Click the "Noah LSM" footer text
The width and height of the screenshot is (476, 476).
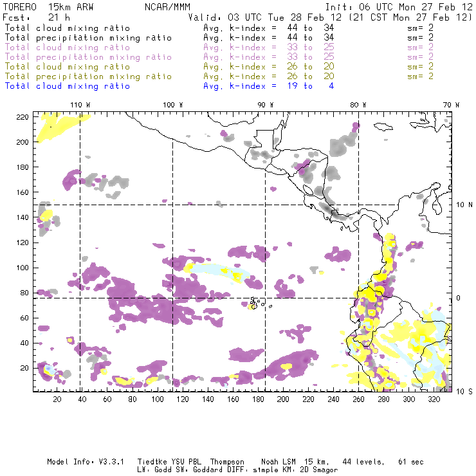pyautogui.click(x=279, y=462)
